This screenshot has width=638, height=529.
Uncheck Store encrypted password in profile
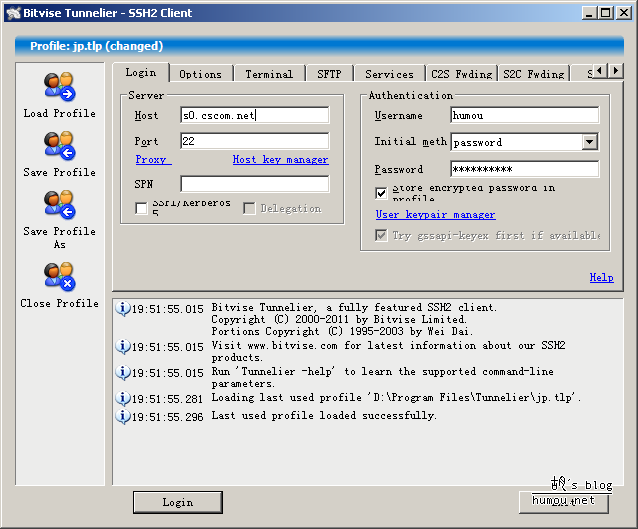pyautogui.click(x=381, y=193)
